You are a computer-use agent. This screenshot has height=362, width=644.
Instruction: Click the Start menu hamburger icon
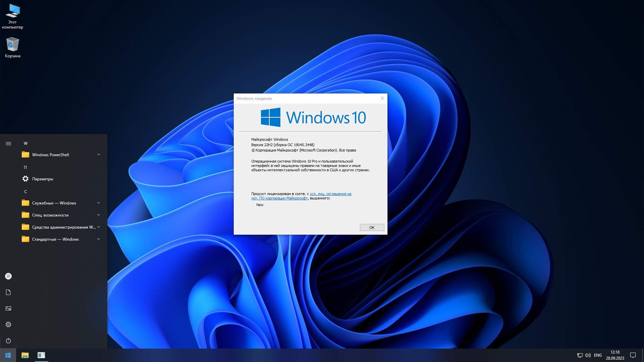[x=8, y=143]
